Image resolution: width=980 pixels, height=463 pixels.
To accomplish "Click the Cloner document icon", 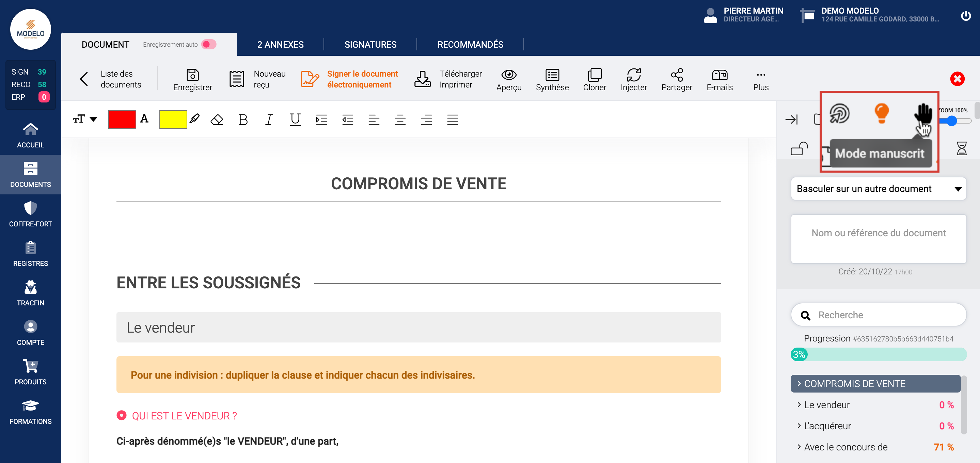I will point(594,75).
